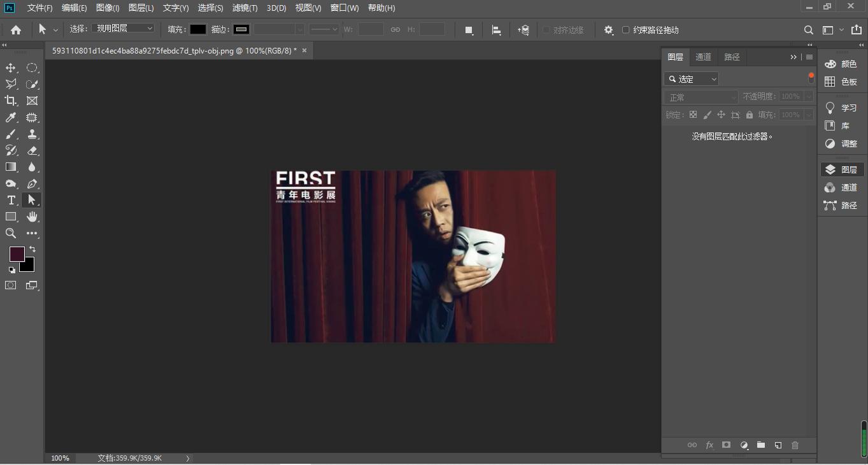Viewport: 868px width, 465px height.
Task: Open the 选定 layer filter dropdown
Action: tap(691, 78)
